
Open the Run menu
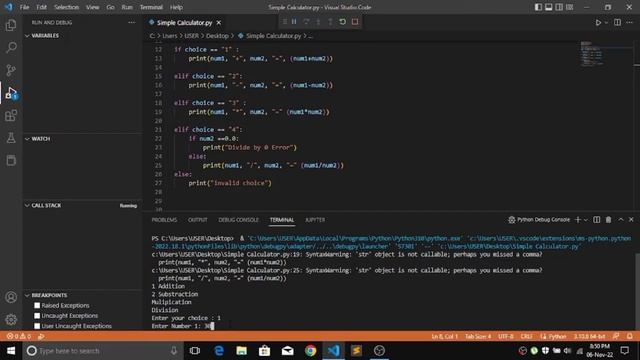127,7
